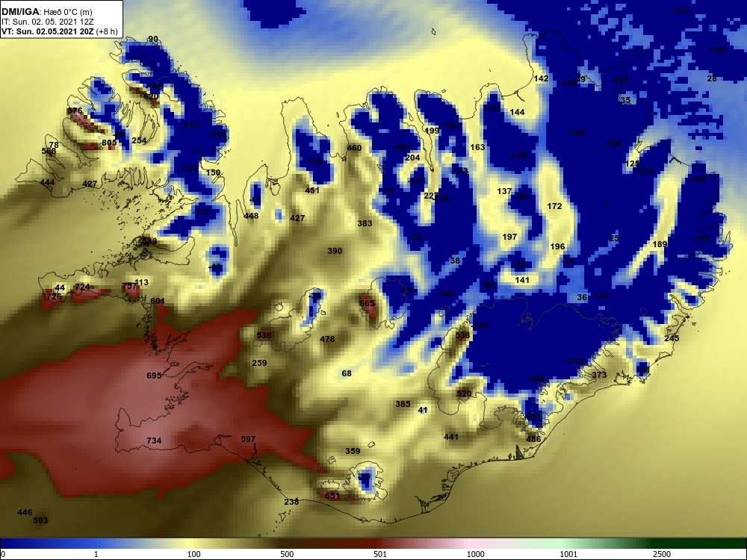Click the map value '137'
The image size is (747, 560).
[504, 191]
